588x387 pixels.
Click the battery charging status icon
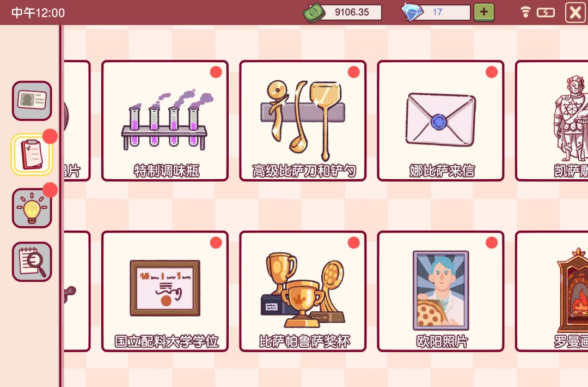point(546,13)
